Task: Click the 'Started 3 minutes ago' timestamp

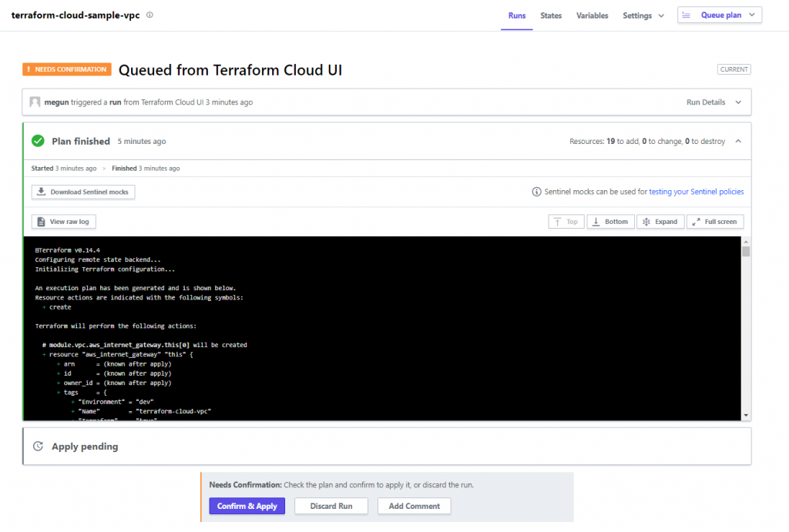Action: (64, 169)
